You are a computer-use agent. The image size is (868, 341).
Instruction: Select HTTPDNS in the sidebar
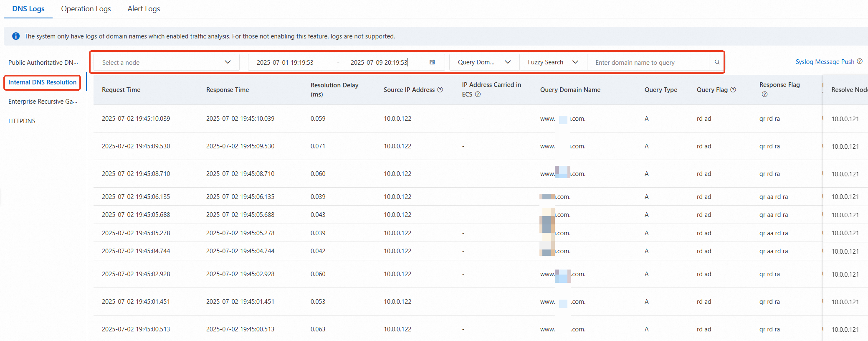[22, 121]
